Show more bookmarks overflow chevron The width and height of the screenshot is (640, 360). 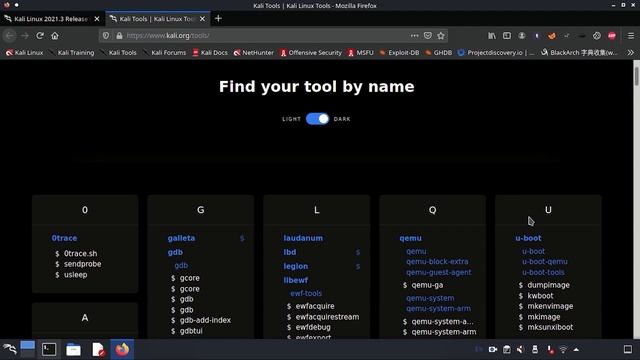coord(631,53)
